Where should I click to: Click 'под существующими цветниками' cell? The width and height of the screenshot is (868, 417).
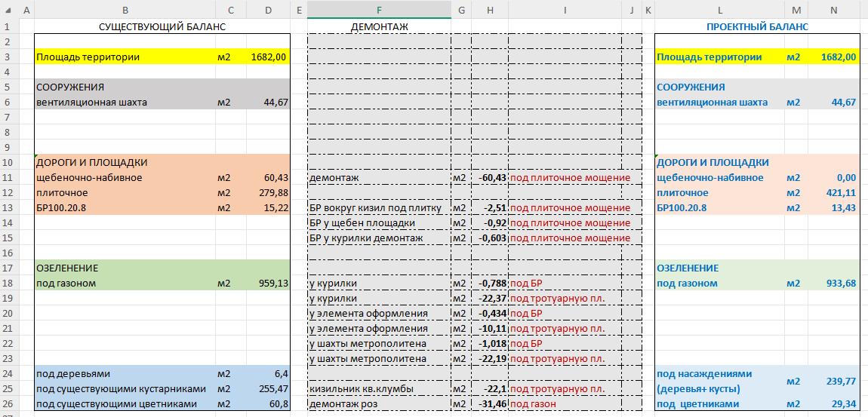point(125,403)
